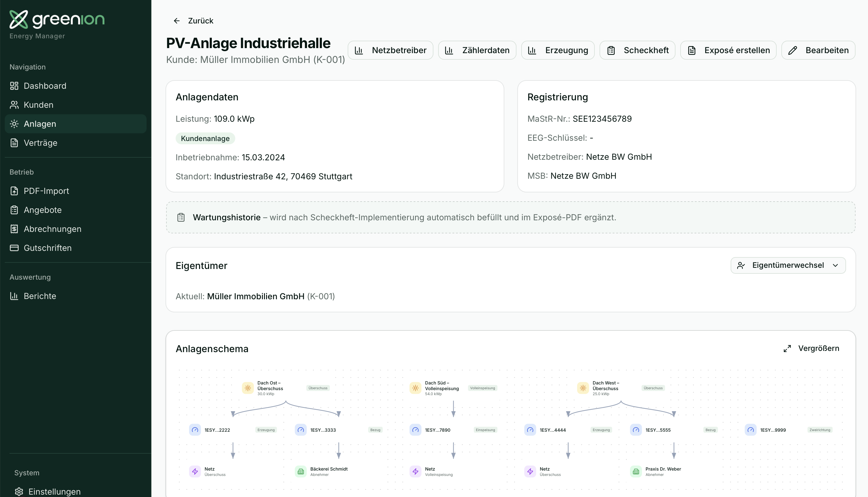Click the Volleinspeisung tag near Dach Süd
This screenshot has width=868, height=497.
coord(482,388)
